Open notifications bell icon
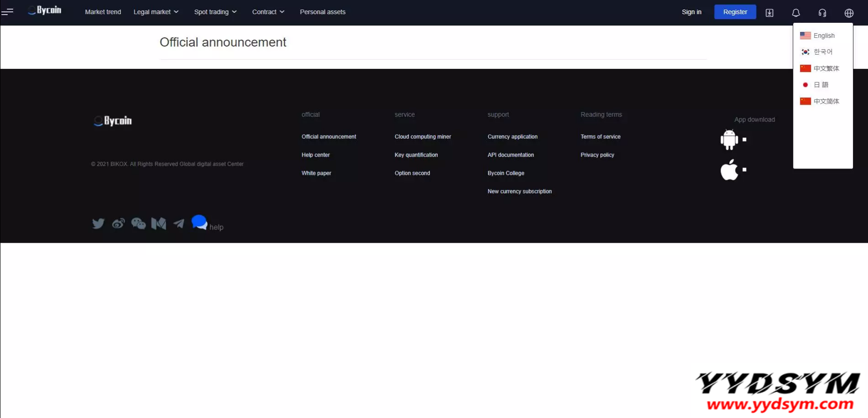The width and height of the screenshot is (868, 418). [x=796, y=13]
